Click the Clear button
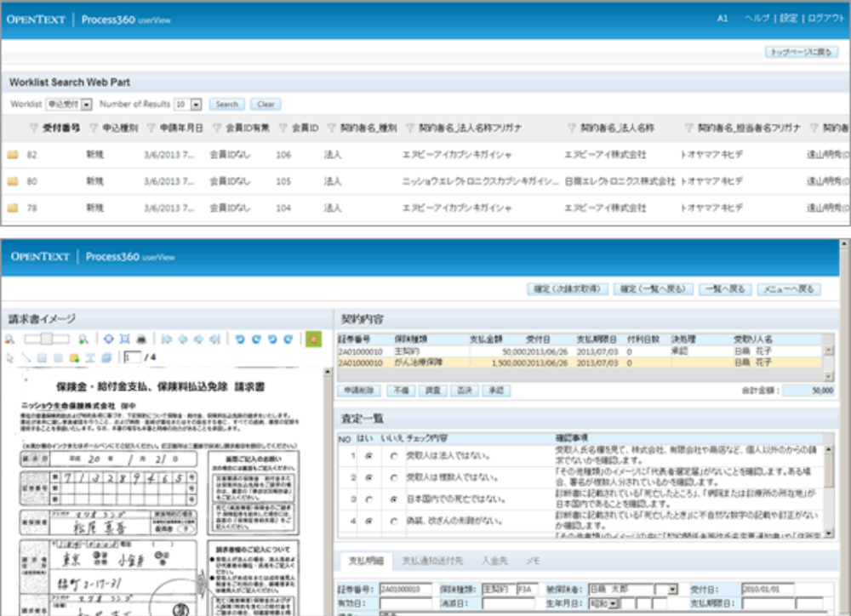 266,104
